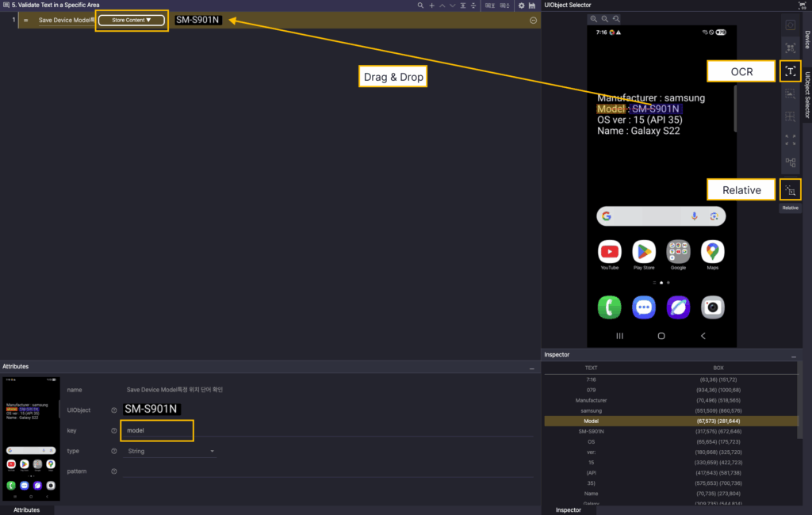Minimize the Attributes panel
The width and height of the screenshot is (812, 515).
pos(531,368)
